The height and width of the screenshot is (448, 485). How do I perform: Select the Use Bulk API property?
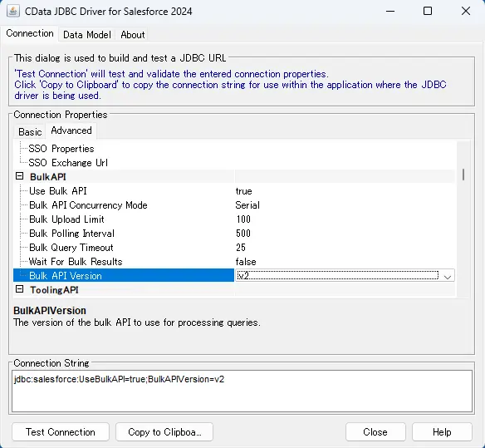point(58,191)
